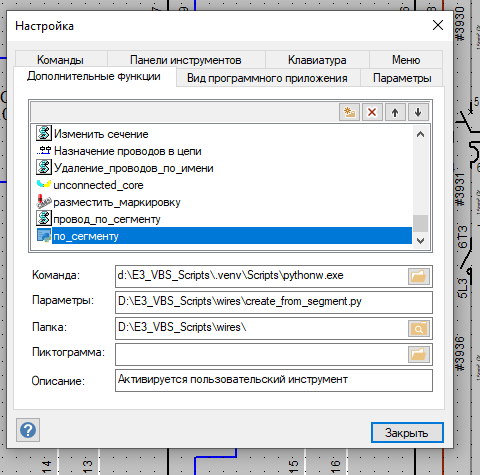Click the icon beside Назначение проводов в цепи

point(44,151)
